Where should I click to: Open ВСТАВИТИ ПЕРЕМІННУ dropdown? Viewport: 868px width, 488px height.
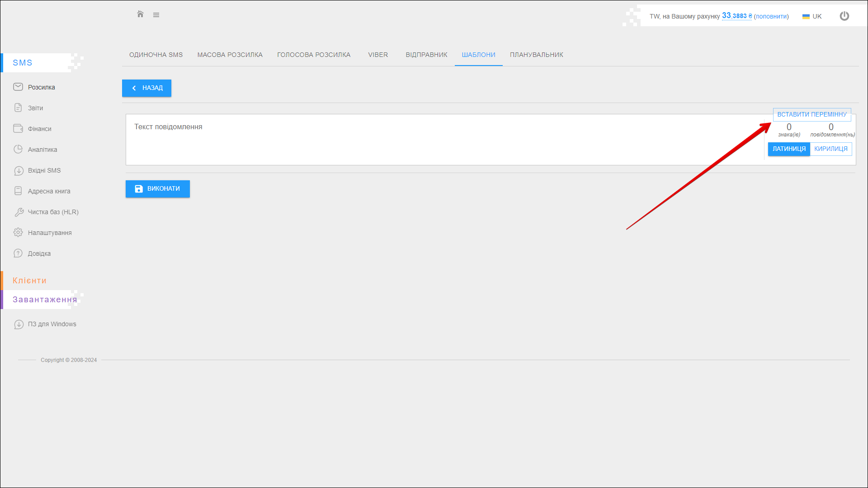811,115
